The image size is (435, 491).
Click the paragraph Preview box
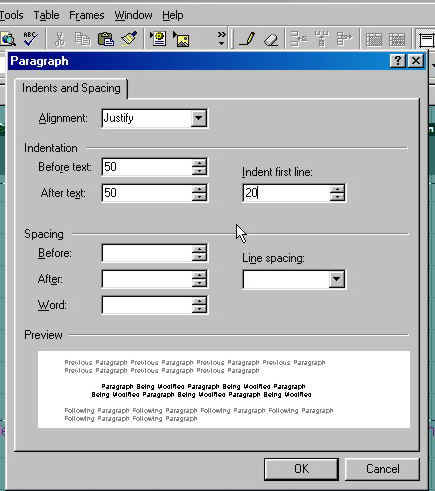224,389
